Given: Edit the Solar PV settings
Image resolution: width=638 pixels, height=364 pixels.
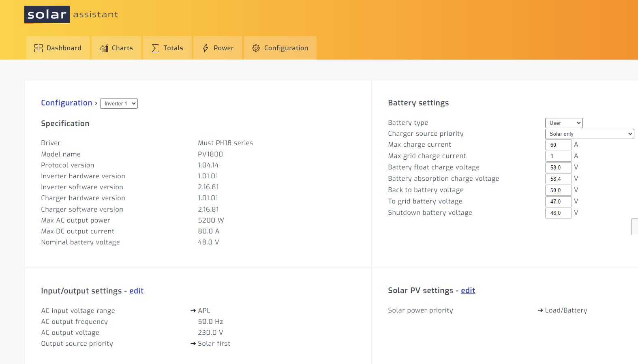Looking at the screenshot, I should [468, 291].
